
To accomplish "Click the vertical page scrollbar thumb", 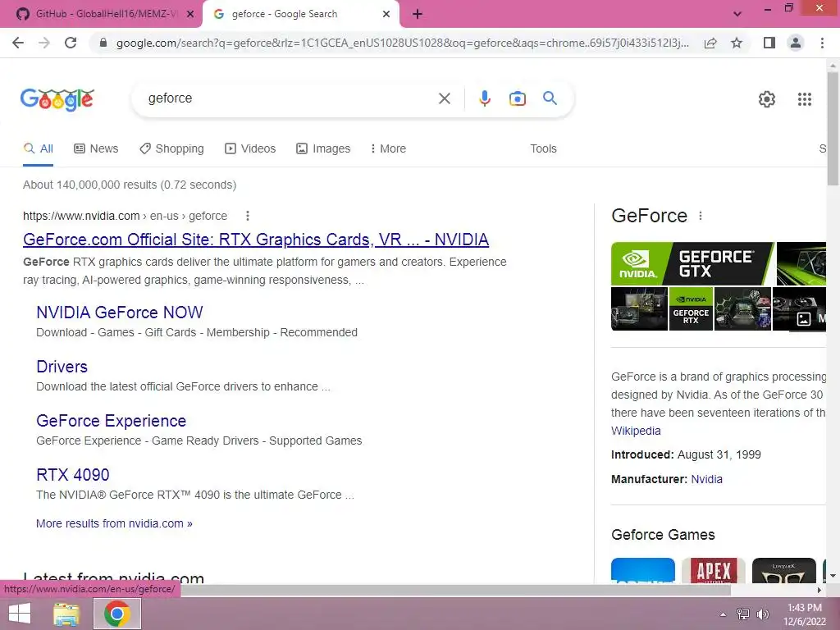I will tap(833, 129).
